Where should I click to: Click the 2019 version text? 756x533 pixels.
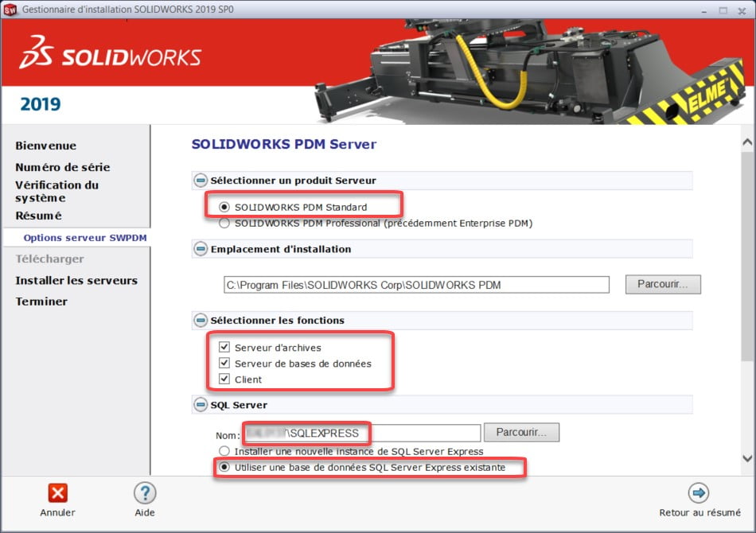click(x=41, y=104)
